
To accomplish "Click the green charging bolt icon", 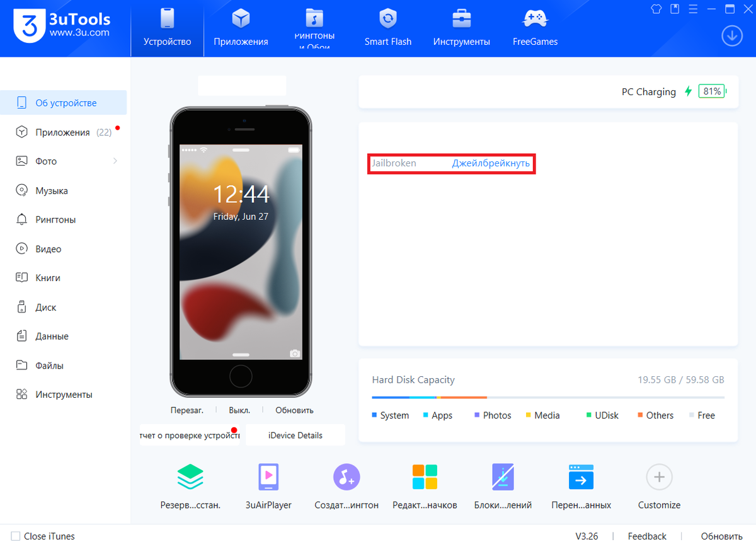I will point(688,91).
